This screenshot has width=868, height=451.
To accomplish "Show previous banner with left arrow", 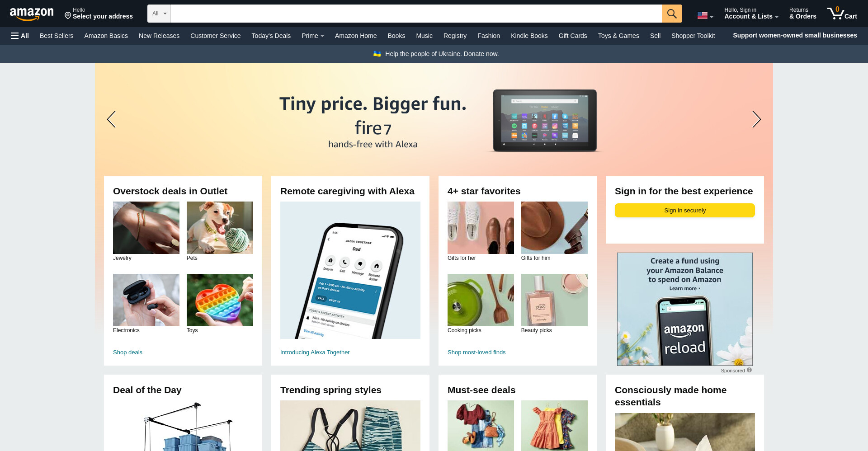I will pos(111,119).
